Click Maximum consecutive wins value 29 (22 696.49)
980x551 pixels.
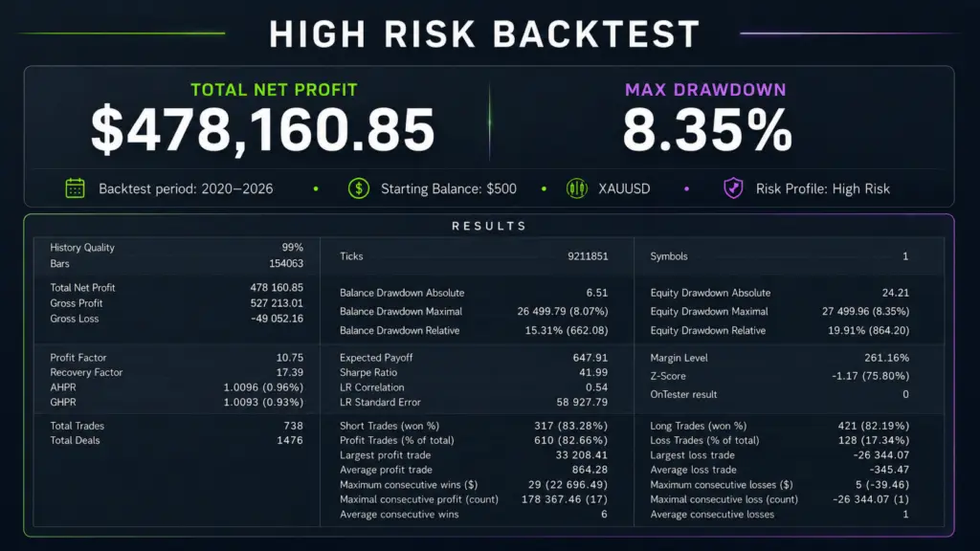click(568, 485)
